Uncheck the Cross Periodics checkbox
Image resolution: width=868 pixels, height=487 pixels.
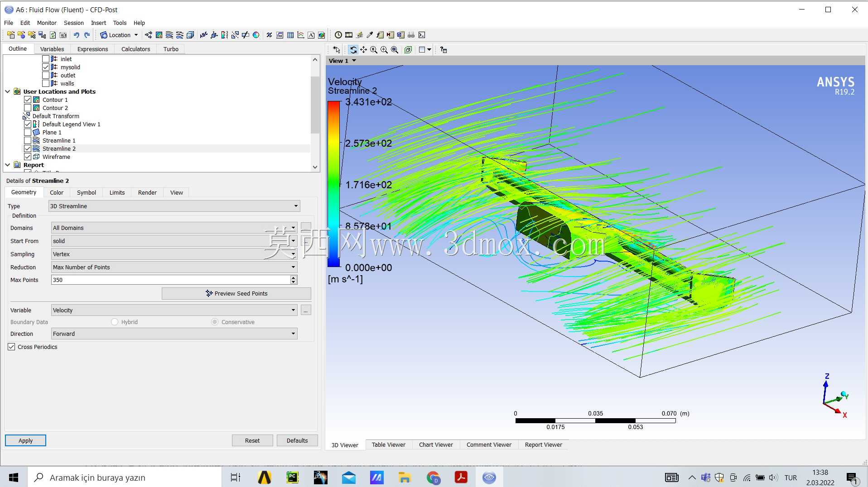[11, 347]
